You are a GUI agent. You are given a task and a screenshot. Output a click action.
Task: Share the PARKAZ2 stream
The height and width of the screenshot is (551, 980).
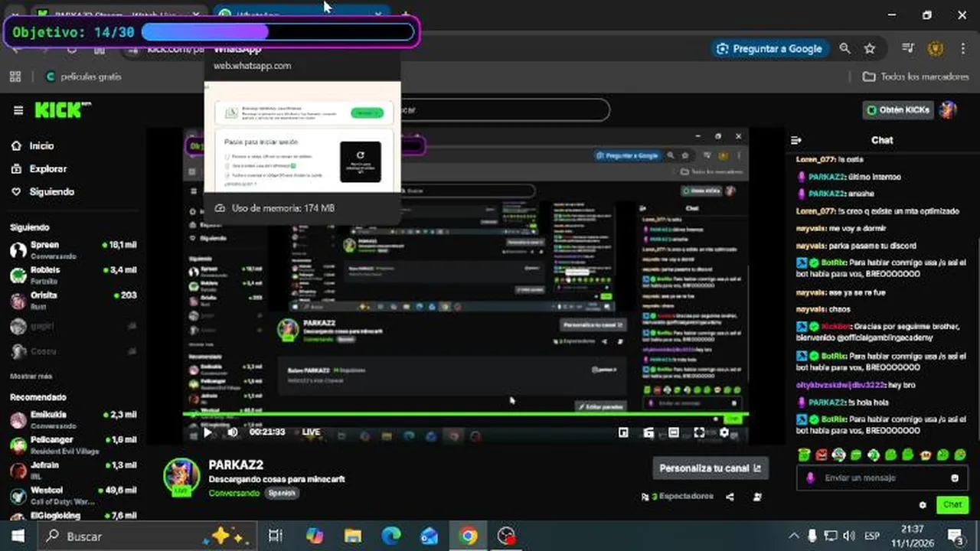730,497
